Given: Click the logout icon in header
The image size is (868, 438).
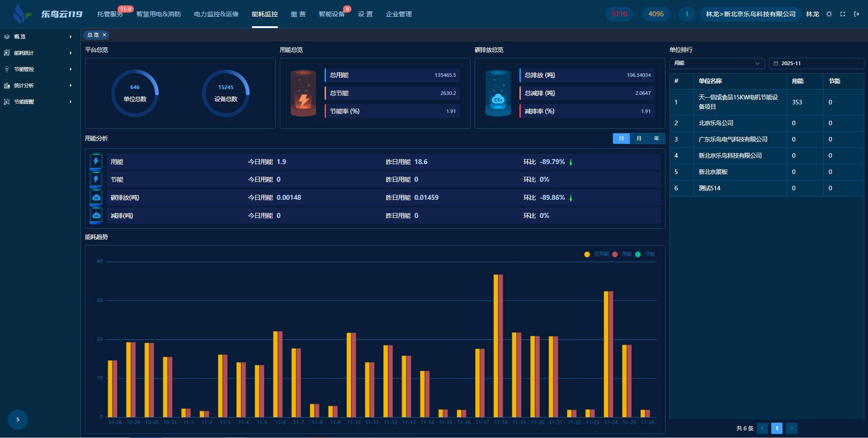Looking at the screenshot, I should (856, 14).
